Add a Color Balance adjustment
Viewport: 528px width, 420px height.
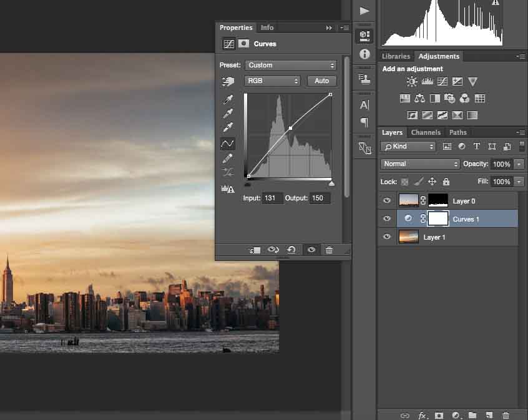point(419,99)
